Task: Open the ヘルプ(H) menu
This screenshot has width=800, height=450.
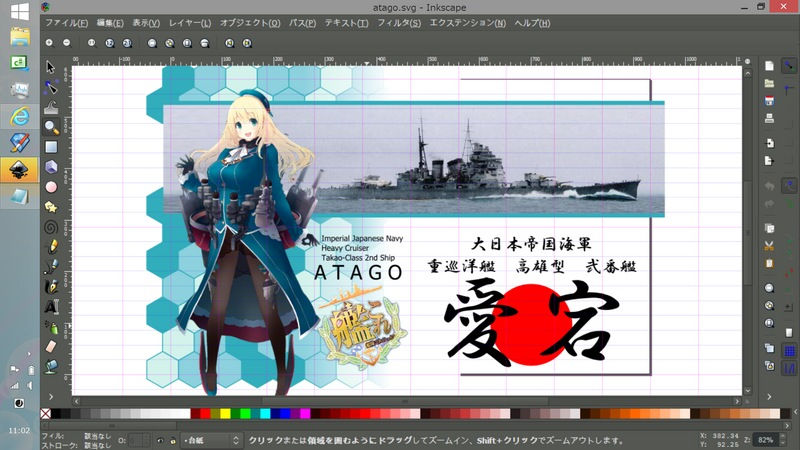Action: [x=532, y=23]
